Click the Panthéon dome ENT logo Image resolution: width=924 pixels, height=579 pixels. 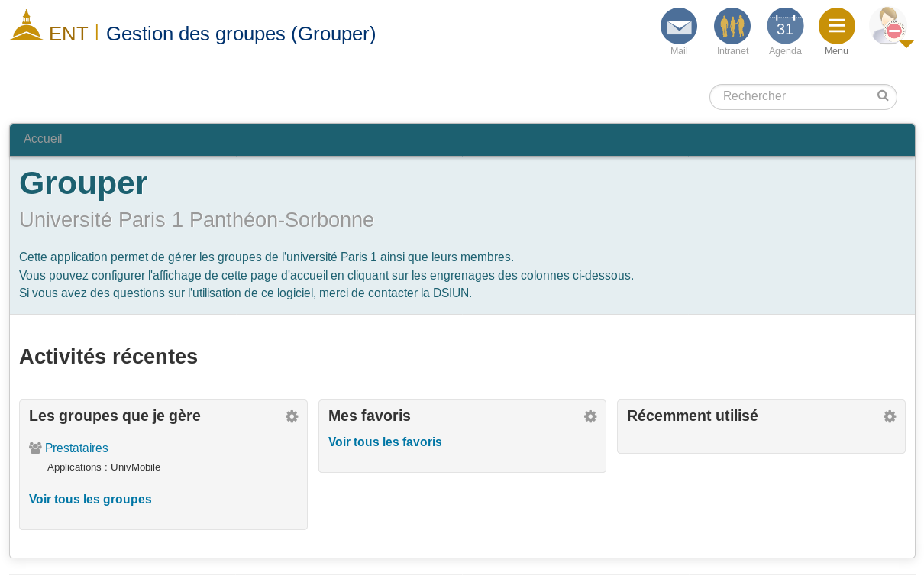[26, 26]
